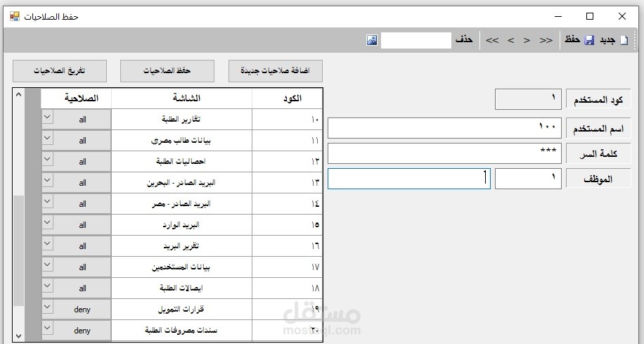Screen dimensions: 644x344
Task: Click the حذف (delete) toolbar item
Action: [463, 40]
